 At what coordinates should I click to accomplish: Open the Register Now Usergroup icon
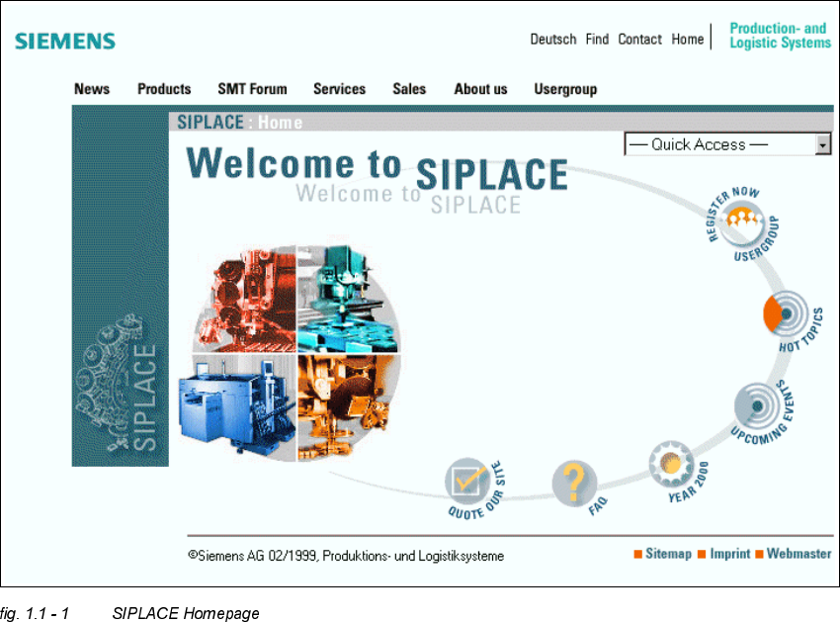coord(742,223)
